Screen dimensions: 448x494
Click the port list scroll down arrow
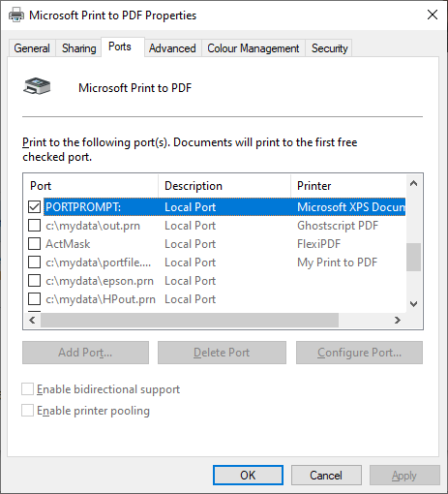coord(414,304)
